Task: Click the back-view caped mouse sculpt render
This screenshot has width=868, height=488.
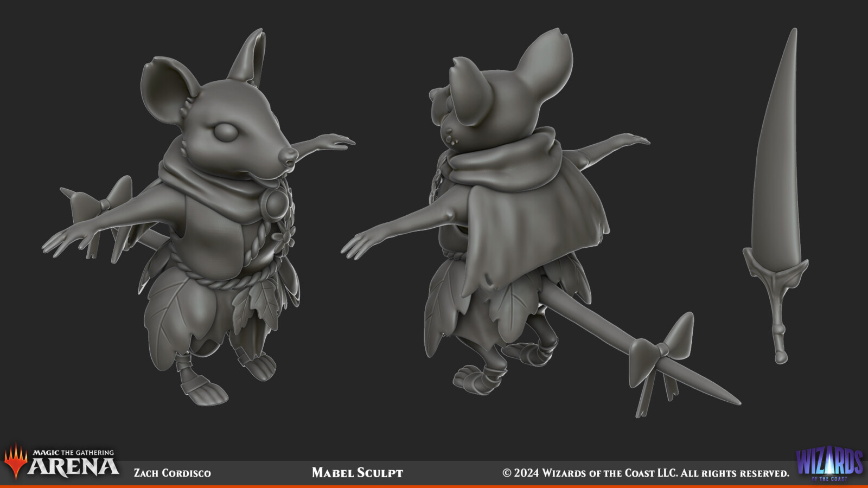Action: coord(540,222)
